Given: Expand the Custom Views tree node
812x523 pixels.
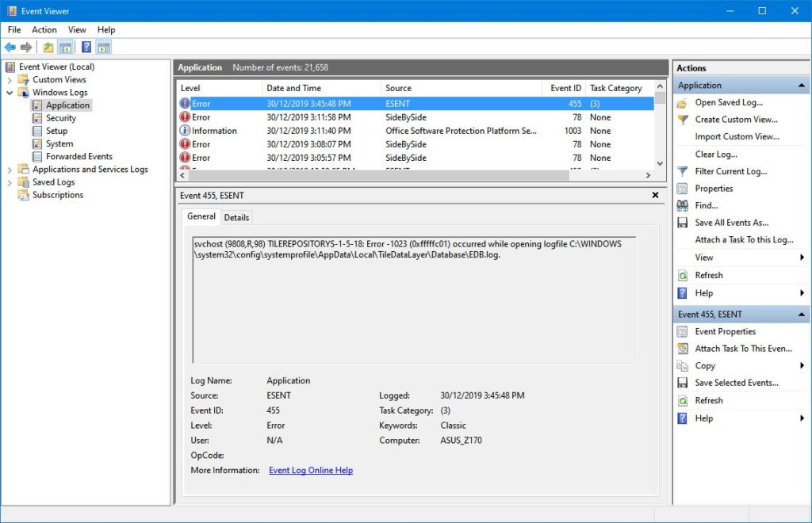Looking at the screenshot, I should [10, 80].
